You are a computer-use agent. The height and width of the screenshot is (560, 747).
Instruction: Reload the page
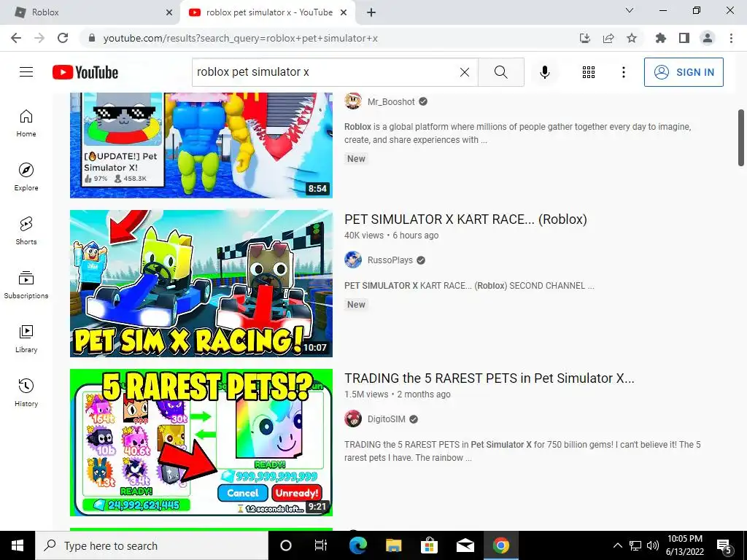click(x=63, y=38)
